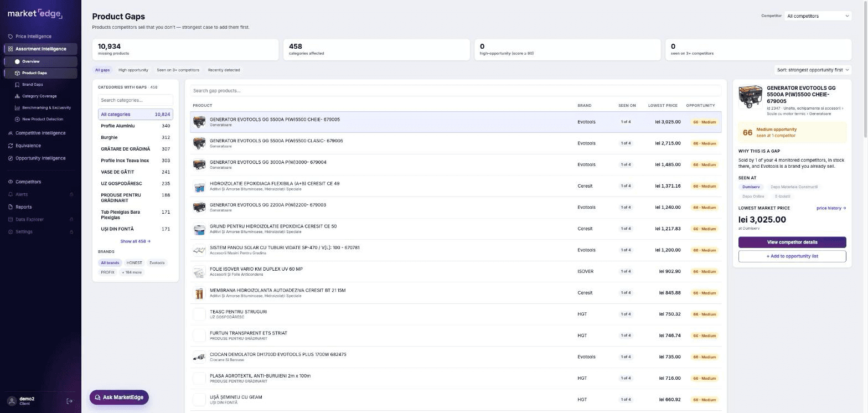Select the GRĂTARE DE GRĂDINĂ category
Image resolution: width=868 pixels, height=413 pixels.
[136, 149]
